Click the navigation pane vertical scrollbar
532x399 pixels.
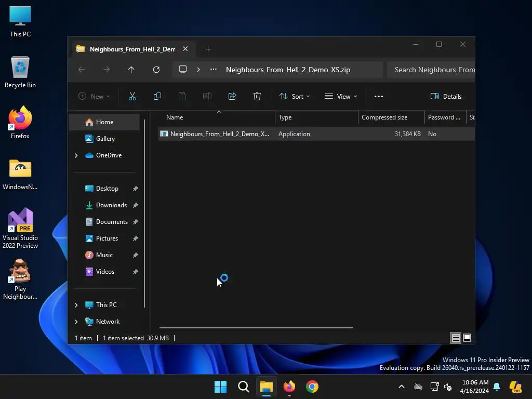[144, 214]
